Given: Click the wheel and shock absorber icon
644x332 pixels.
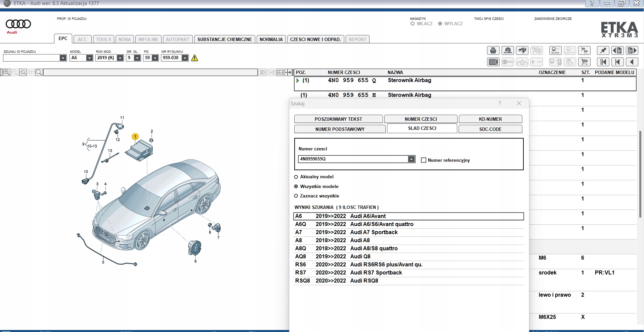Looking at the screenshot, I should [508, 51].
